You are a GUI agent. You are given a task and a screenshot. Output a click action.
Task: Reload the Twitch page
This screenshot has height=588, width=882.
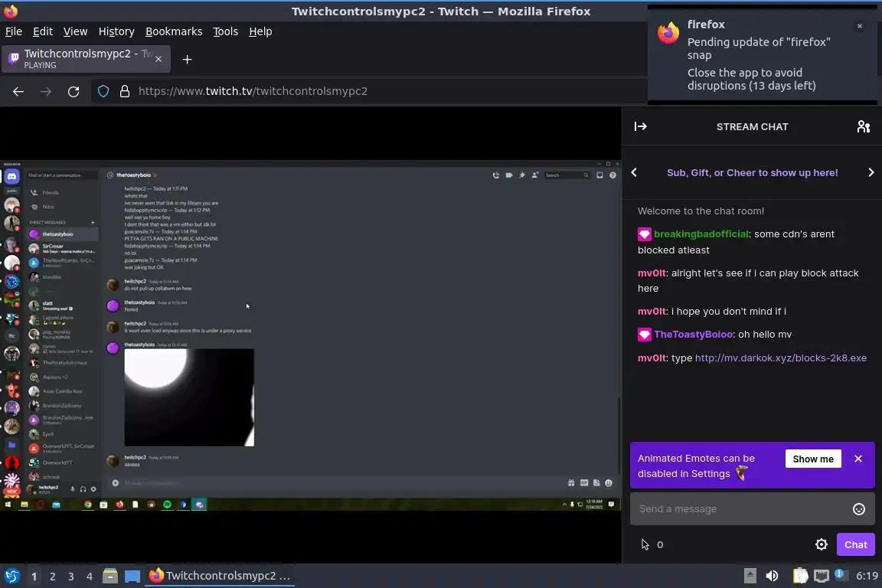(73, 91)
